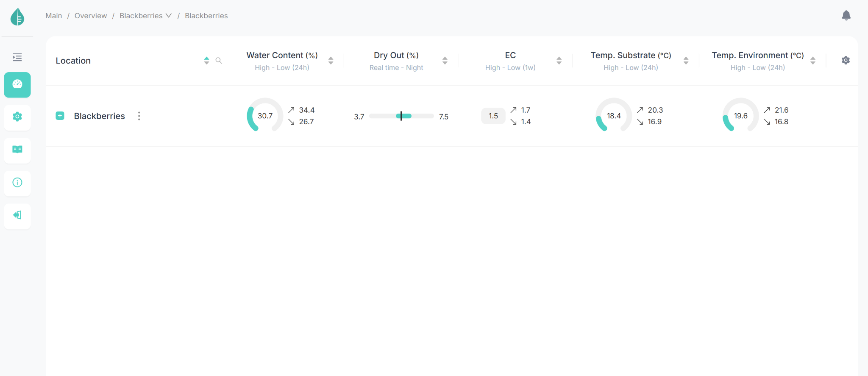Click environment low value 16.8
The height and width of the screenshot is (376, 868).
pyautogui.click(x=782, y=122)
